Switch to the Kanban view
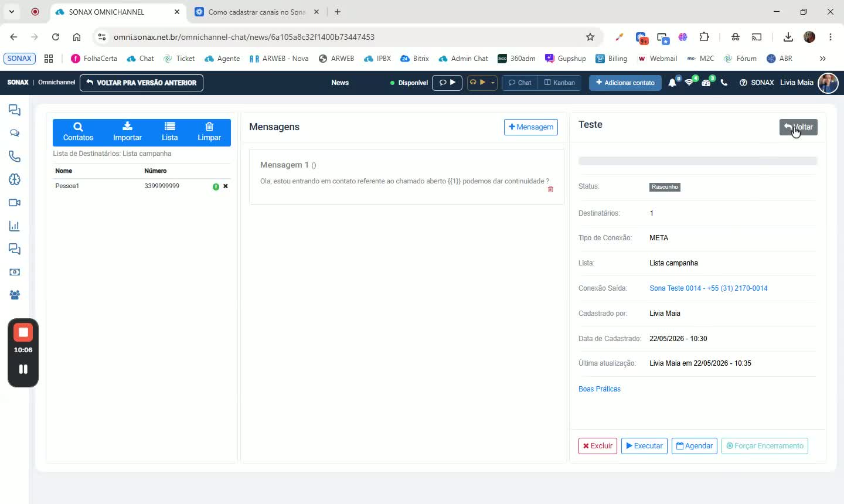 (x=560, y=83)
